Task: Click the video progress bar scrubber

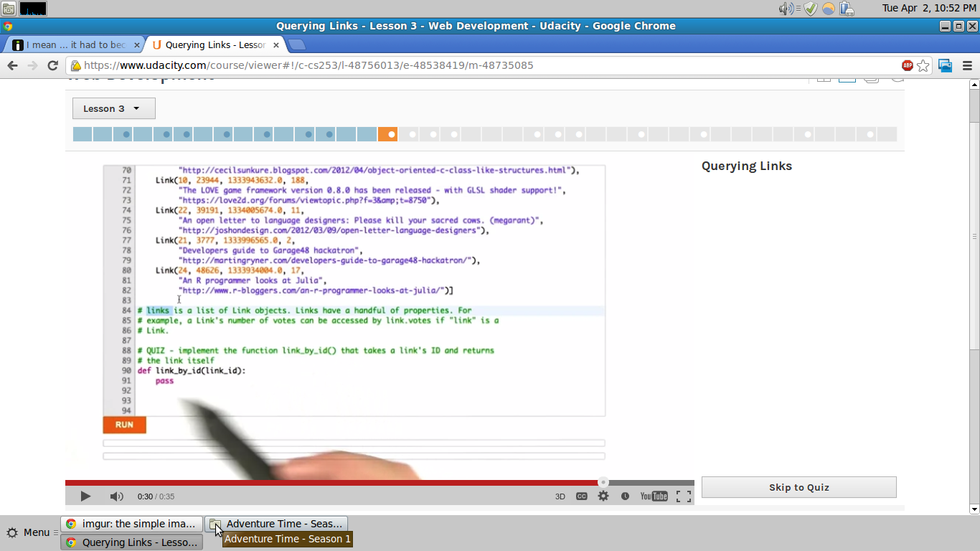Action: 603,483
